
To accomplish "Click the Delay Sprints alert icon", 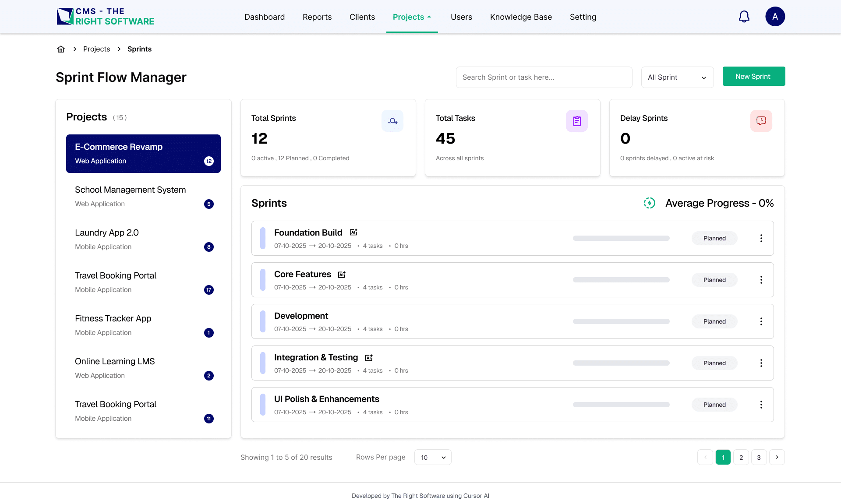I will click(761, 121).
